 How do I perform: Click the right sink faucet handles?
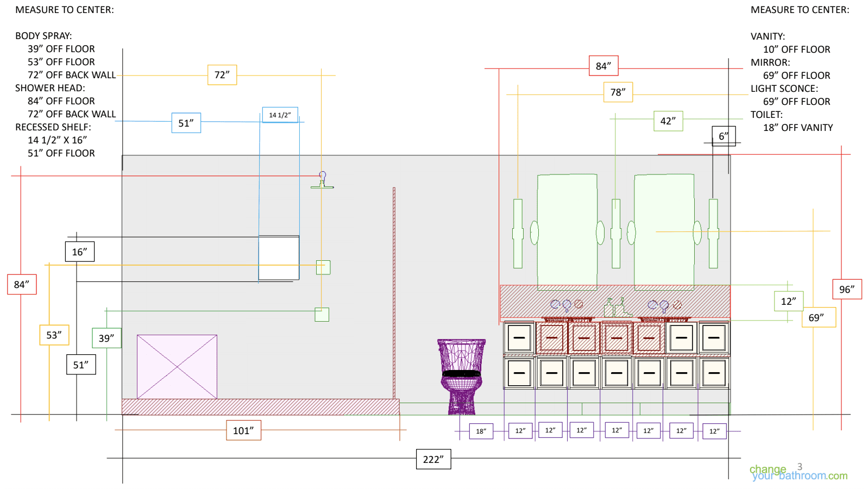click(664, 305)
